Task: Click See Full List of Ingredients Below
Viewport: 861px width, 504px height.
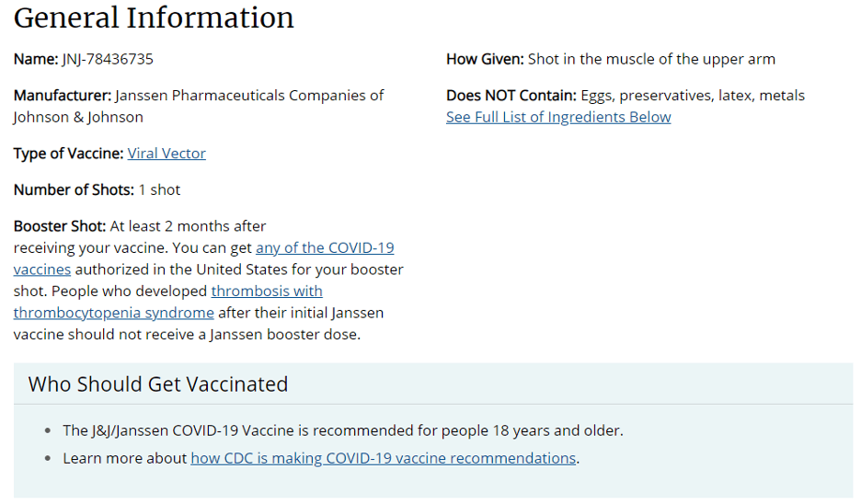Action: [x=558, y=117]
